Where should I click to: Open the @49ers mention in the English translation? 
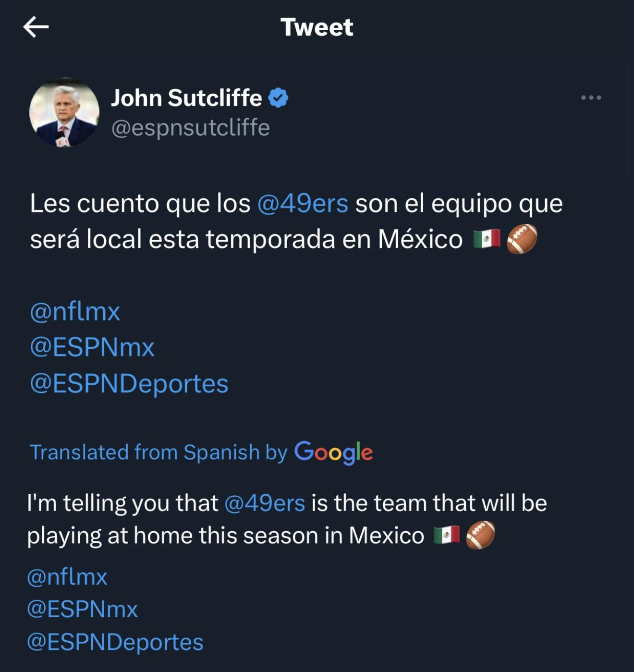point(265,503)
